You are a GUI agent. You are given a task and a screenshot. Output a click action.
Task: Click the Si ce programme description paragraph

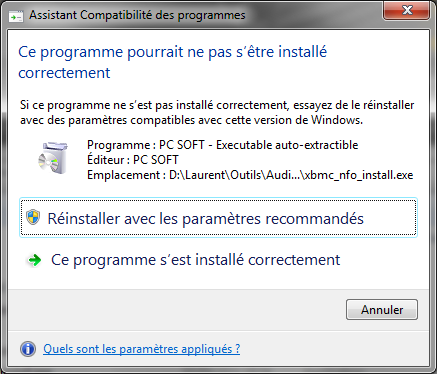217,112
